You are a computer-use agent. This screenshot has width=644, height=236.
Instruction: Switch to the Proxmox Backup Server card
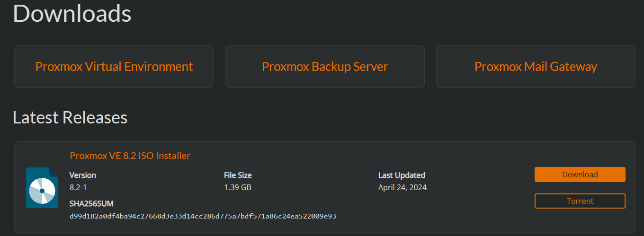(x=325, y=67)
